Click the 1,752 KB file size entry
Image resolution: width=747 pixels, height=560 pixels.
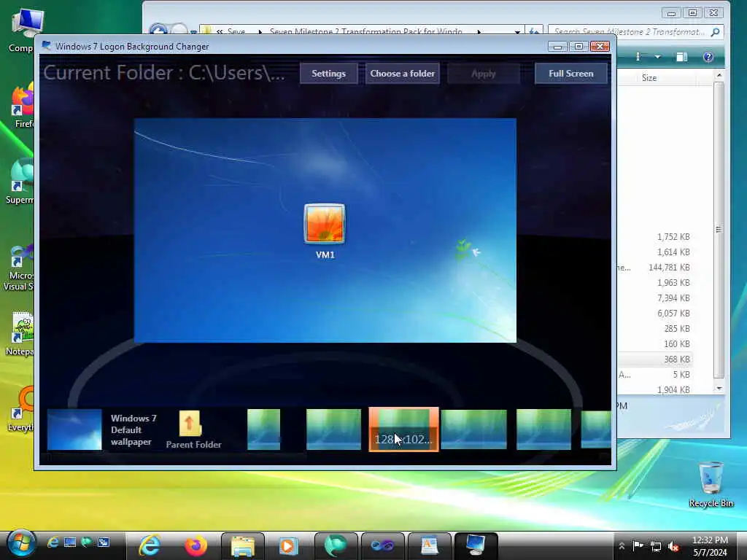673,237
